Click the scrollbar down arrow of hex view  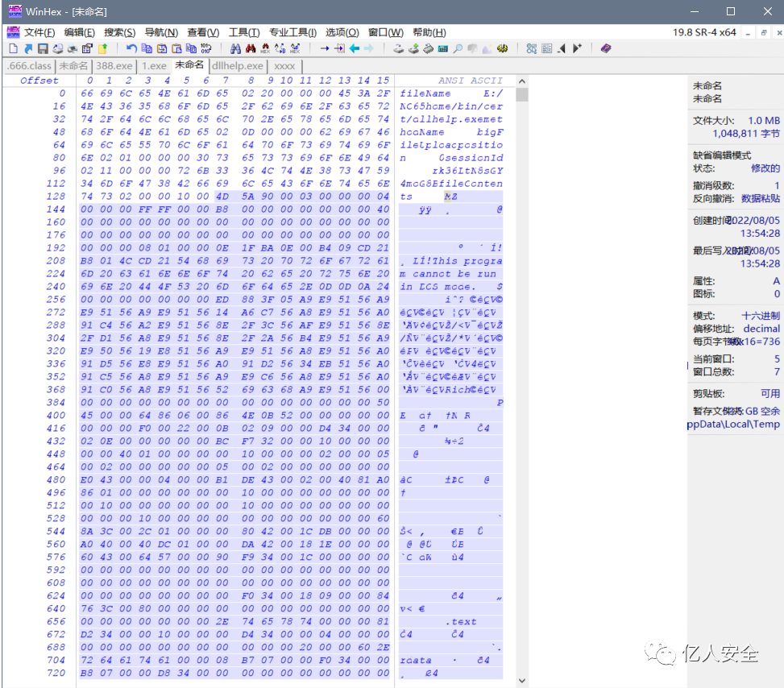coord(522,680)
